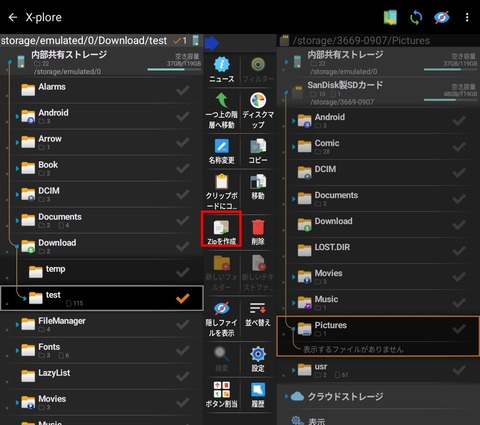Open the ニュース news button
The image size is (480, 425).
point(222,70)
